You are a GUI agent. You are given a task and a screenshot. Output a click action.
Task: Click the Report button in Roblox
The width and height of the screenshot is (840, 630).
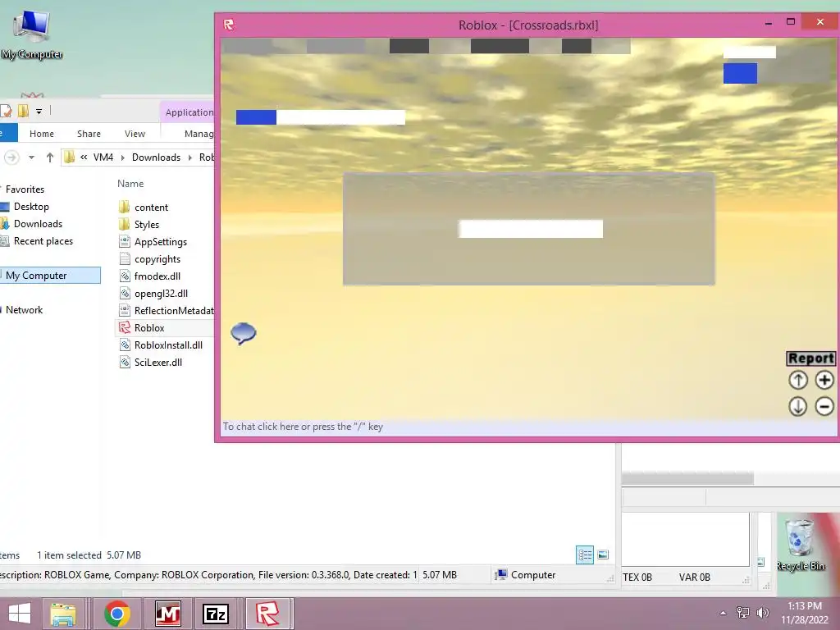[x=810, y=358]
